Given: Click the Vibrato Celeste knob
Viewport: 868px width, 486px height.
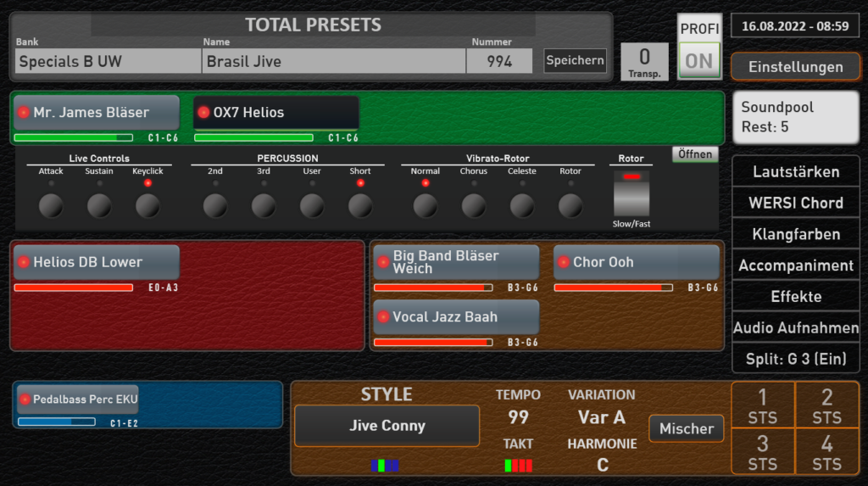Looking at the screenshot, I should pos(522,206).
